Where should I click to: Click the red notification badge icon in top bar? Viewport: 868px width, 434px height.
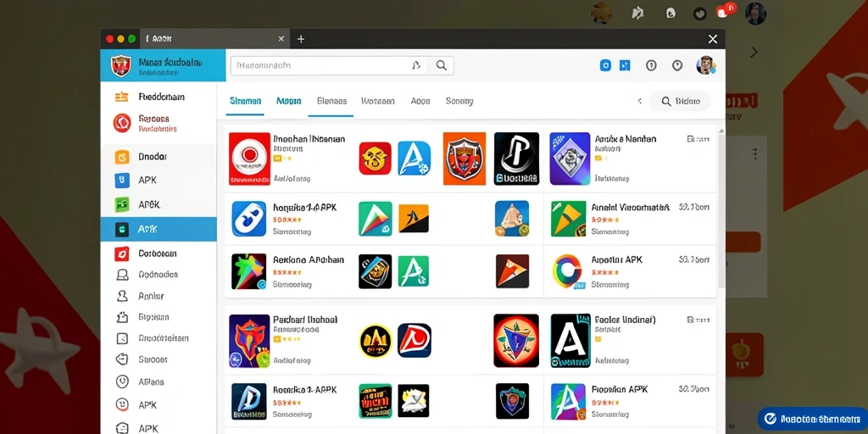pos(726,11)
